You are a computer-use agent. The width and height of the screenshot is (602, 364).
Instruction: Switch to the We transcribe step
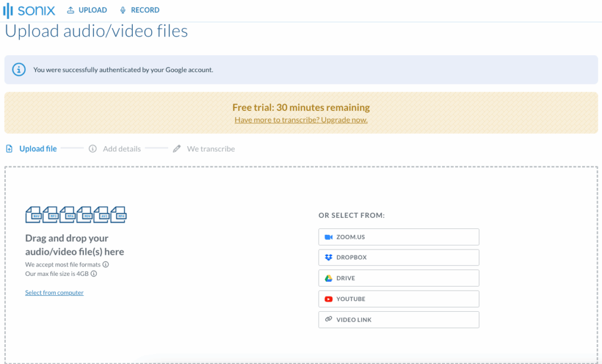click(210, 149)
